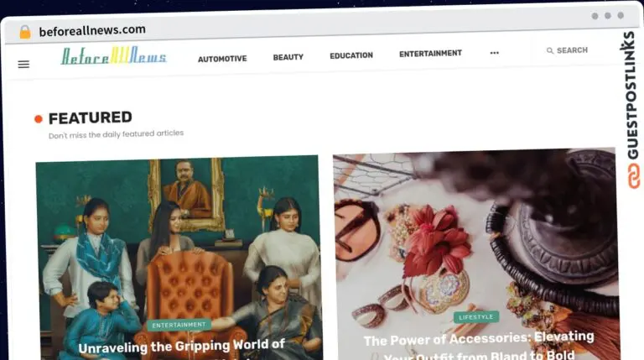Select the green LIFESTYLE tag badge
The height and width of the screenshot is (360, 644).
click(x=476, y=317)
